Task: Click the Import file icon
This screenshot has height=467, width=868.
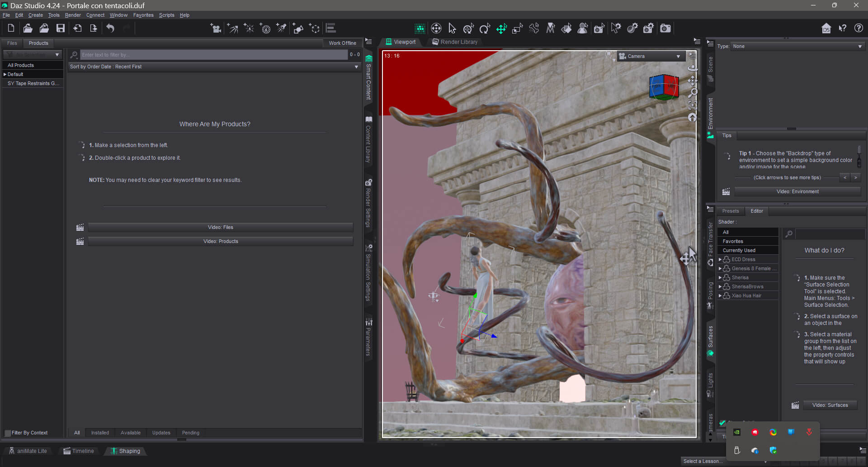Action: 77,28
